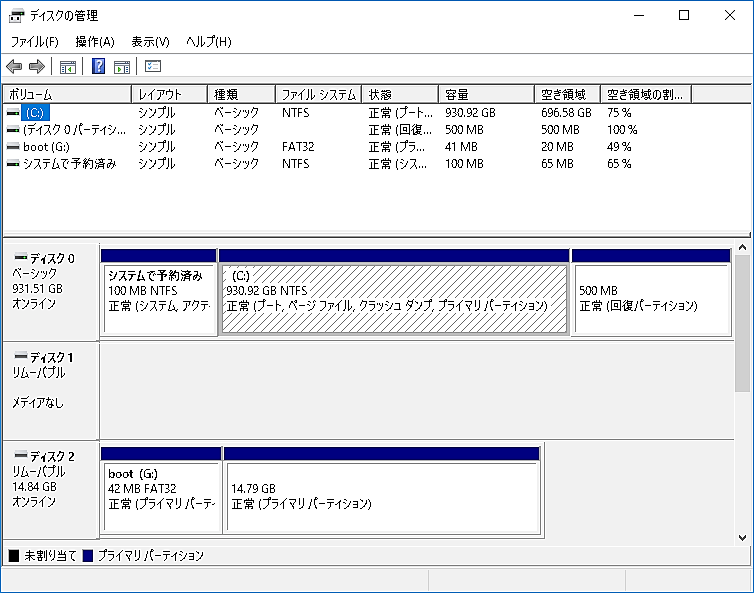Open Help via blue question mark icon
This screenshot has width=754, height=593.
tap(98, 66)
